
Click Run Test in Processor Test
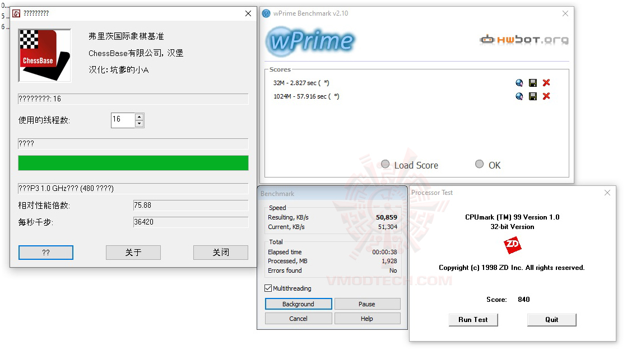(473, 320)
